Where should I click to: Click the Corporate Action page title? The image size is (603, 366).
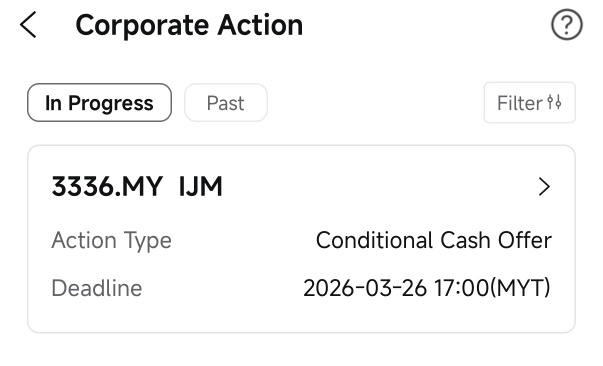coord(189,25)
